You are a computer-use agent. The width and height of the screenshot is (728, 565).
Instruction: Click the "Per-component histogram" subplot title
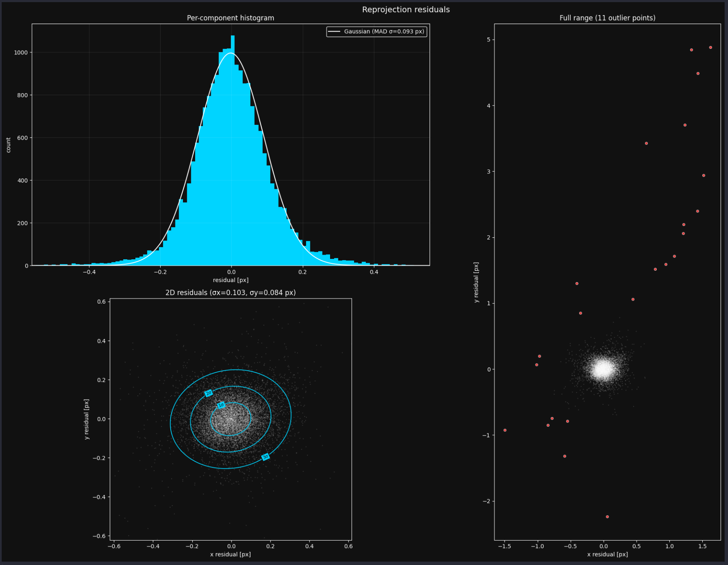coord(231,18)
